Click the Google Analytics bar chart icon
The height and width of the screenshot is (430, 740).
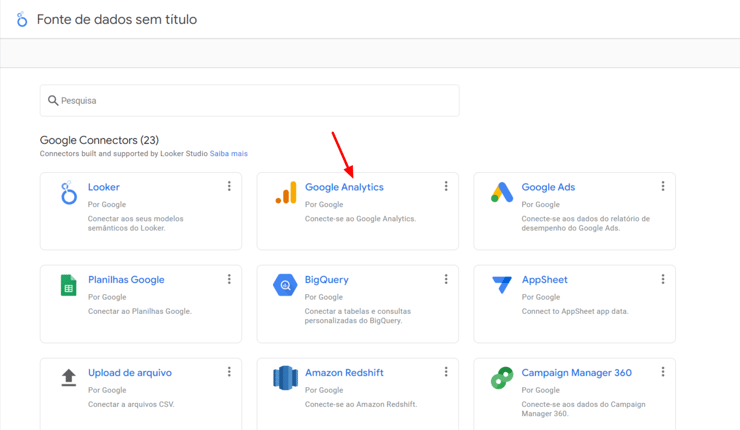click(x=286, y=192)
